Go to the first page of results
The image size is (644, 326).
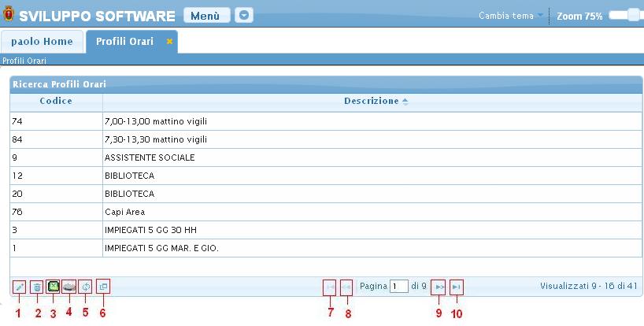329,287
